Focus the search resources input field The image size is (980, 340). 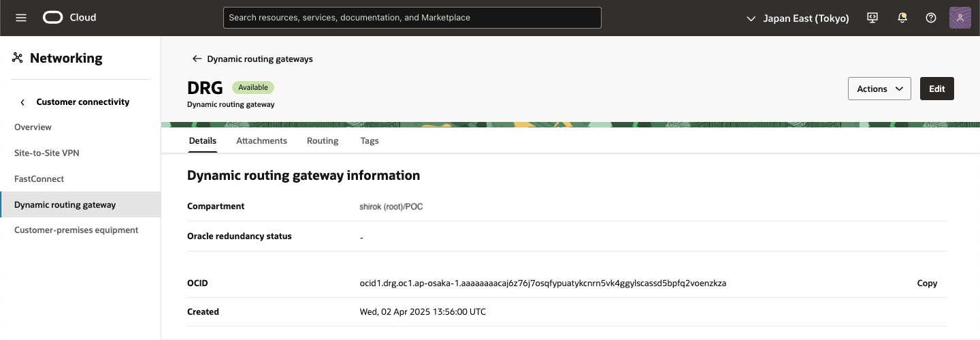pyautogui.click(x=412, y=18)
